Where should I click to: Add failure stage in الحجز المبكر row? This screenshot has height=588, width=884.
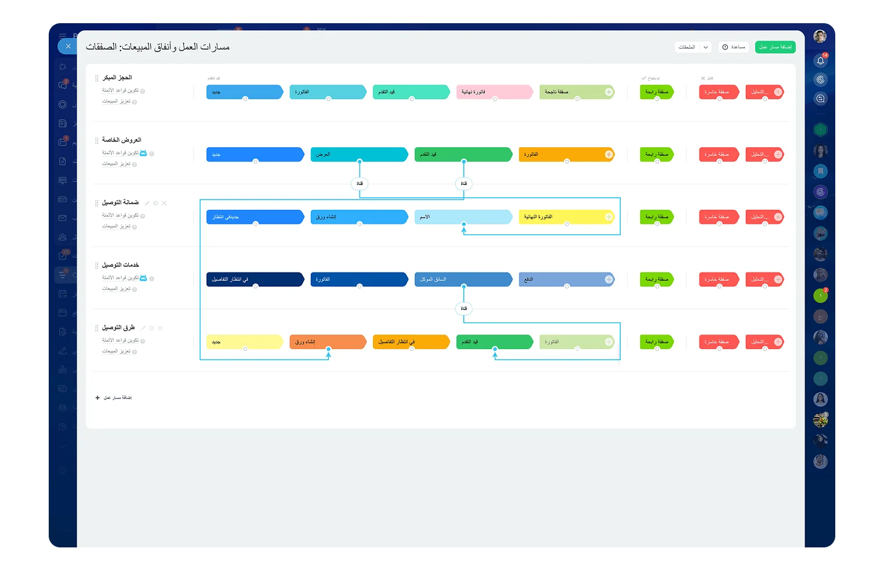(x=778, y=92)
